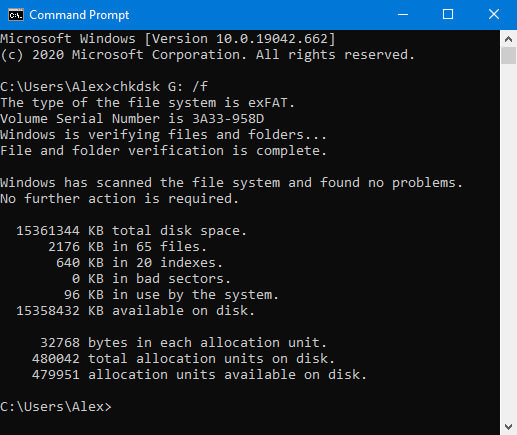Click the 'file system is exFAT' line

tap(148, 103)
